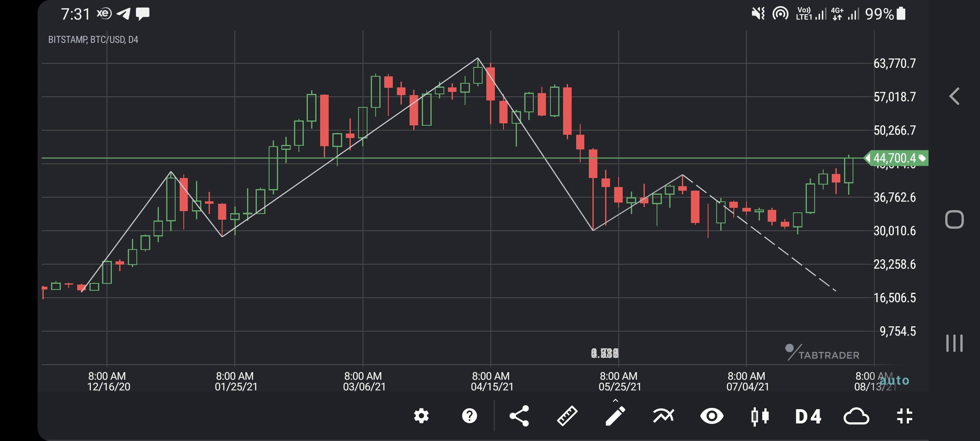The height and width of the screenshot is (441, 980).
Task: Select the dashed white trend line
Action: [759, 233]
